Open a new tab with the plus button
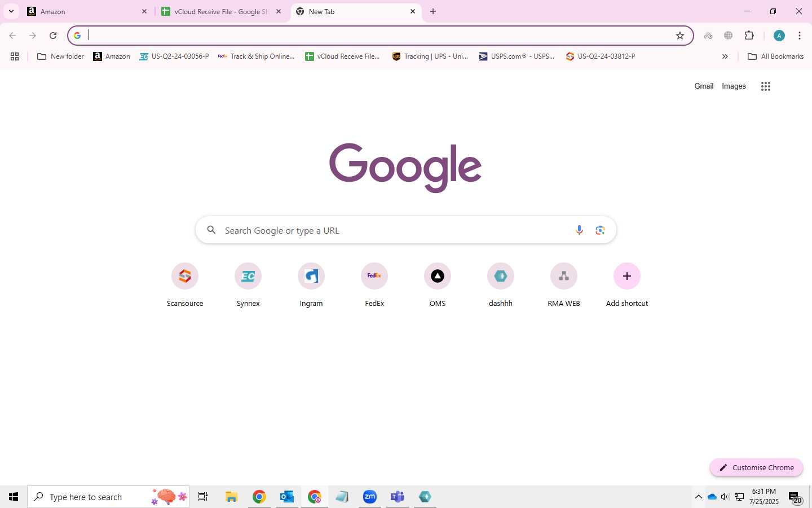This screenshot has height=508, width=812. click(x=433, y=11)
